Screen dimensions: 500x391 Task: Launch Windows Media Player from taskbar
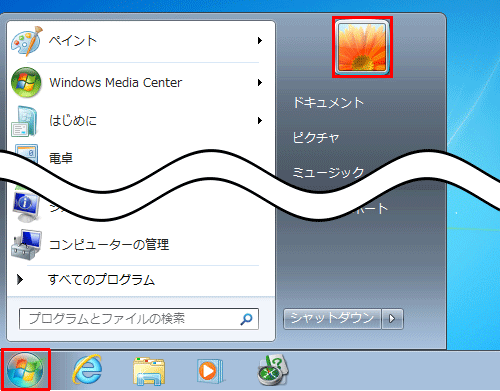[210, 371]
